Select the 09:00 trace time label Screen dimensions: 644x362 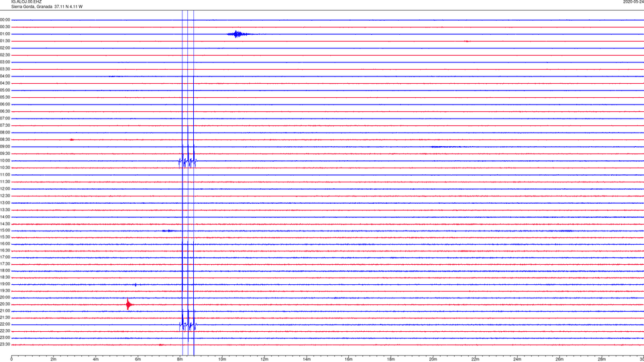5,147
